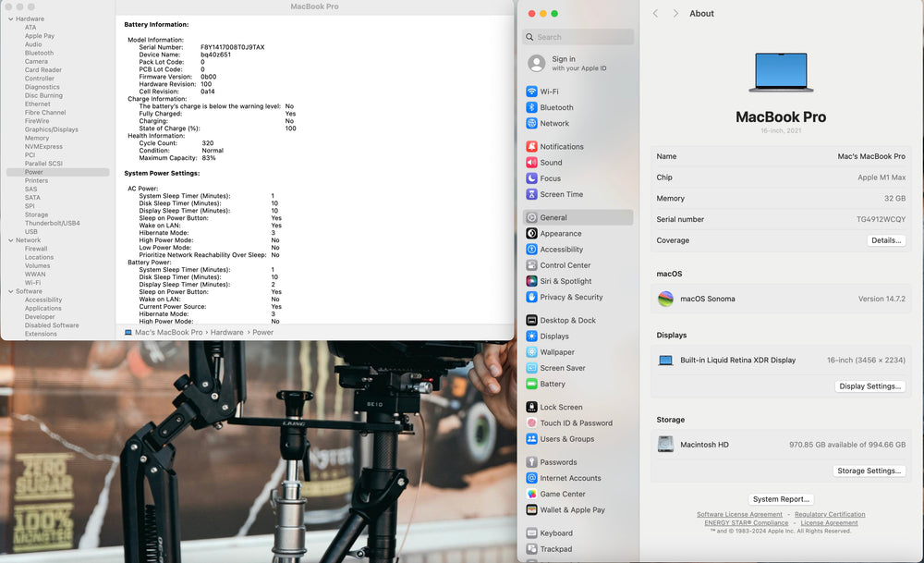This screenshot has width=924, height=563.
Task: Open Focus moon icon
Action: [x=531, y=178]
